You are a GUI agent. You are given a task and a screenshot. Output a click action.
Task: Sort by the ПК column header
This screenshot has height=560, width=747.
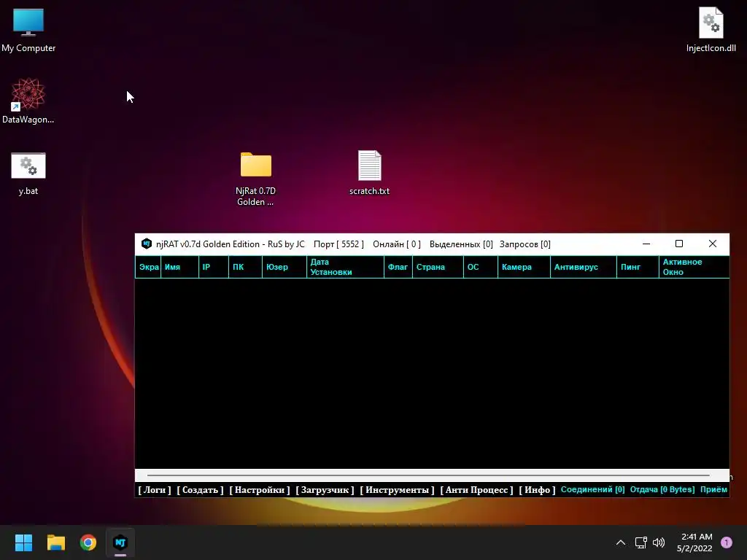[245, 267]
